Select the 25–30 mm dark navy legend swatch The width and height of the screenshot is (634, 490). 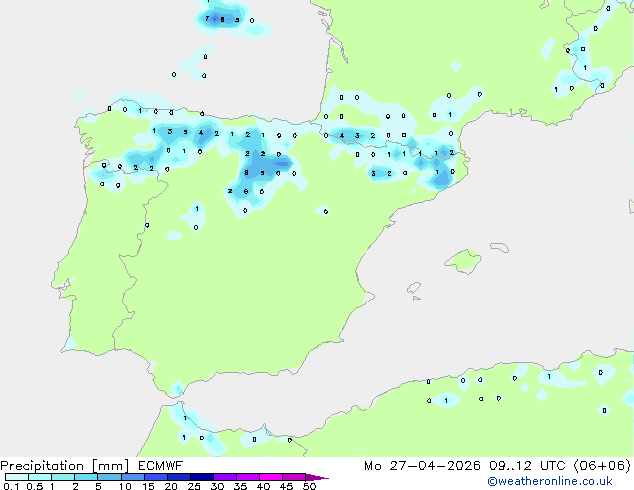click(x=202, y=477)
